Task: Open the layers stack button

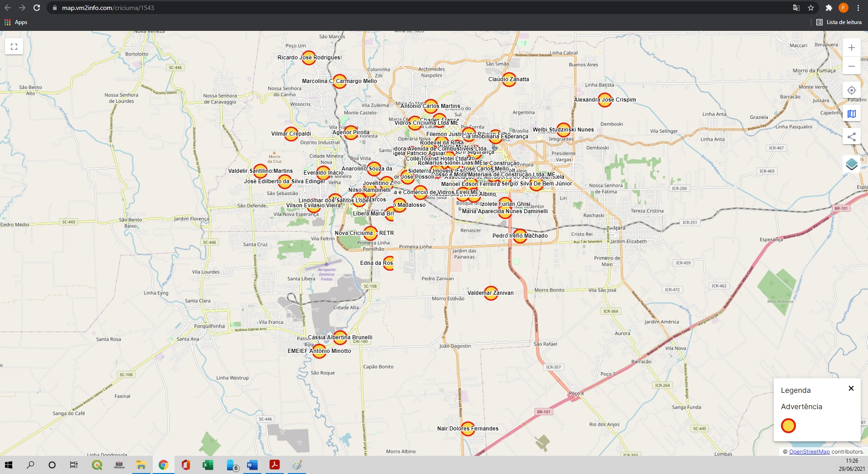Action: [851, 164]
